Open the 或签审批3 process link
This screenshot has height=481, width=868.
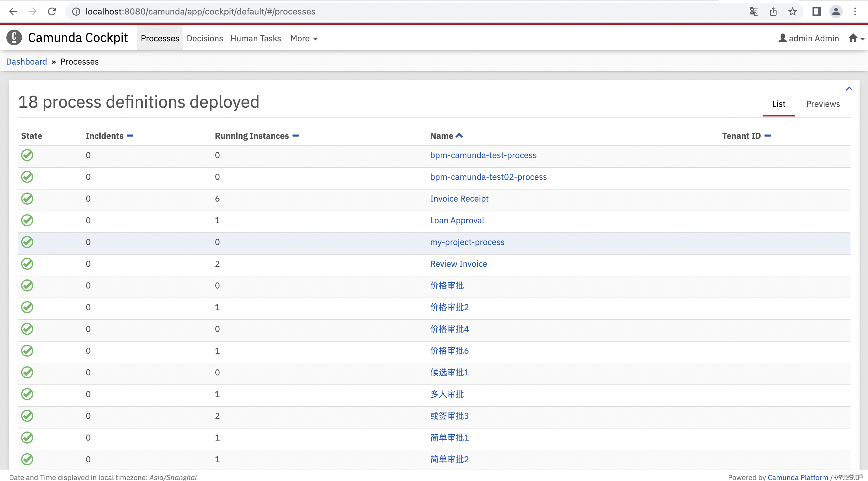click(449, 416)
